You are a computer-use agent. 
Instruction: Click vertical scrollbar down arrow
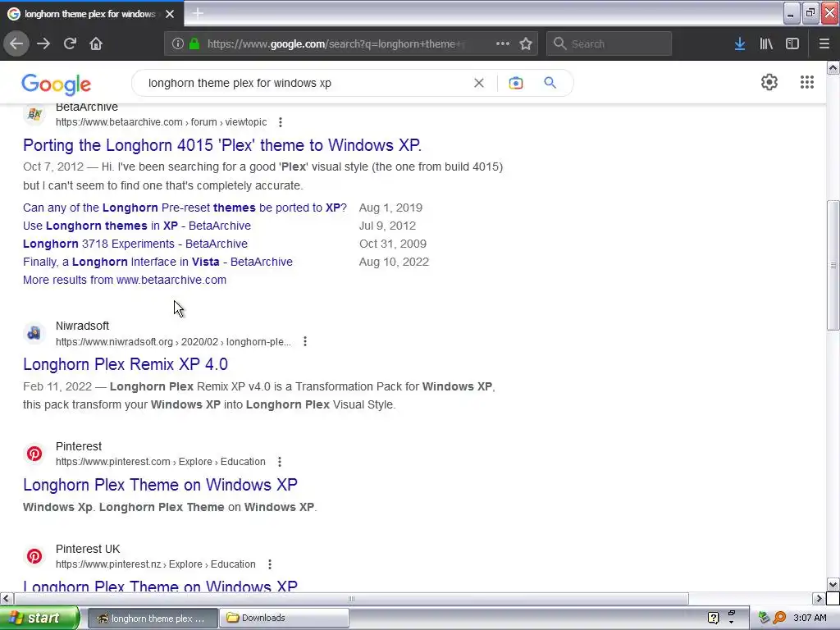[x=833, y=584]
